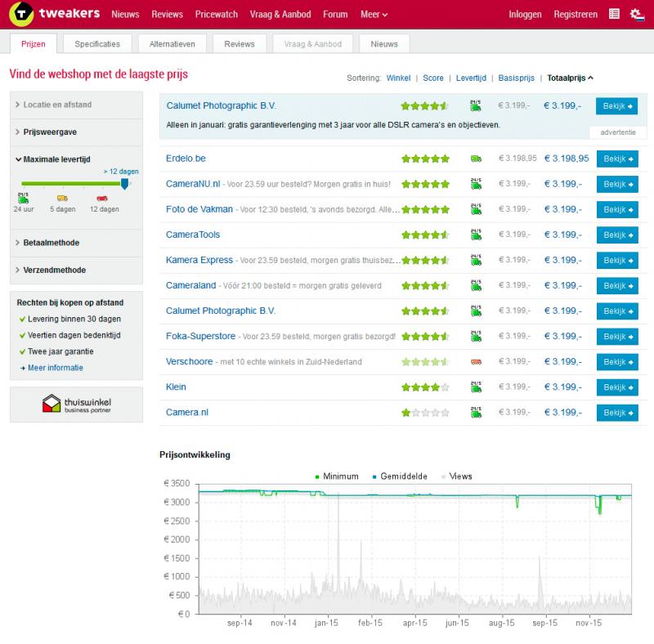Click the star rating for Camera.nl

click(x=425, y=413)
